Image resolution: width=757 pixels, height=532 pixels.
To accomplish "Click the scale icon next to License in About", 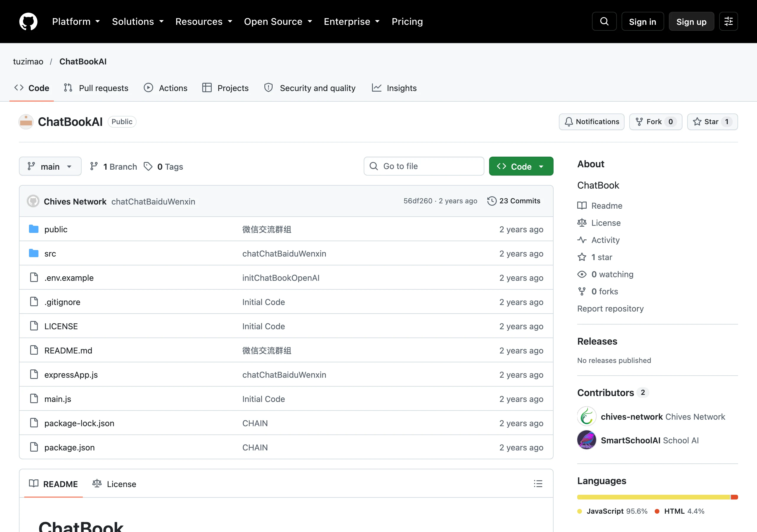I will (x=582, y=223).
